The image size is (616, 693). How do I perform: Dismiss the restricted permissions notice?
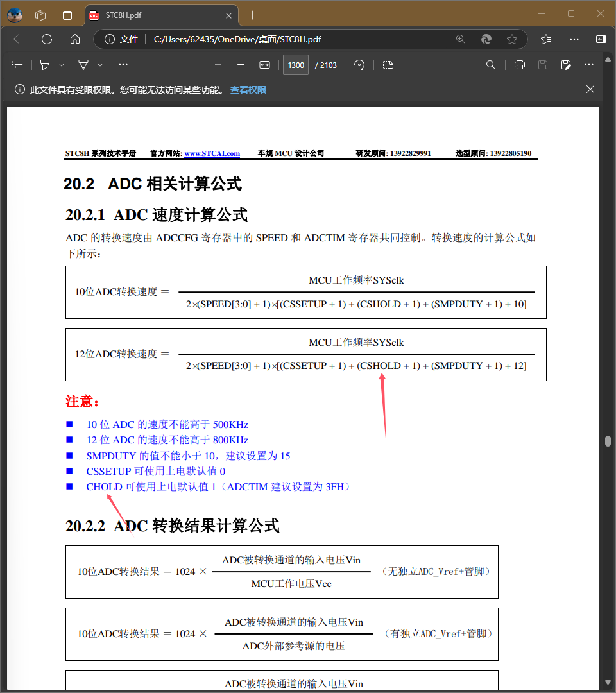[x=590, y=89]
